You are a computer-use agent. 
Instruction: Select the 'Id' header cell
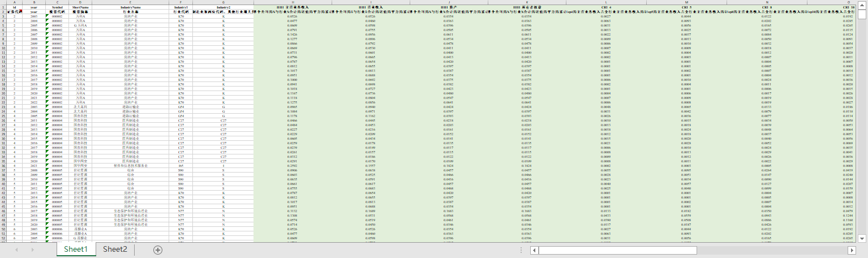tap(14, 7)
